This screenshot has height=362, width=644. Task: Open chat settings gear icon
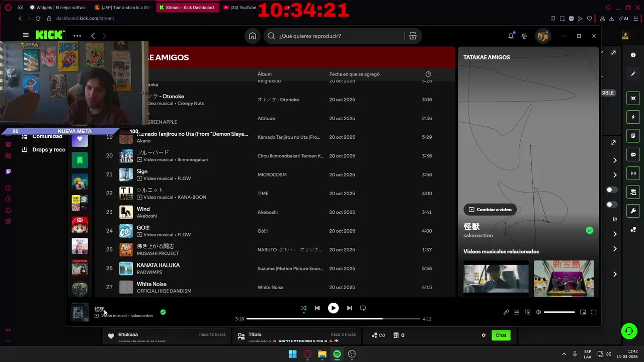(484, 335)
